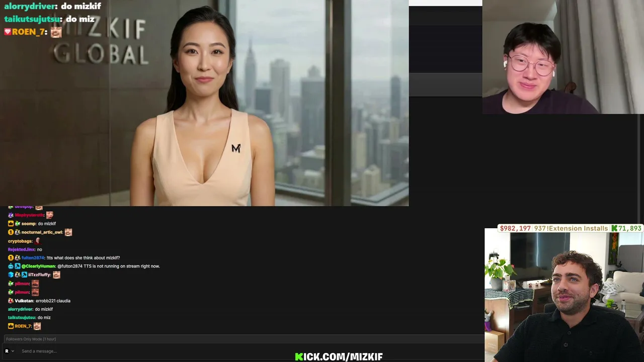Click the 71,893 Kick follower count

630,228
